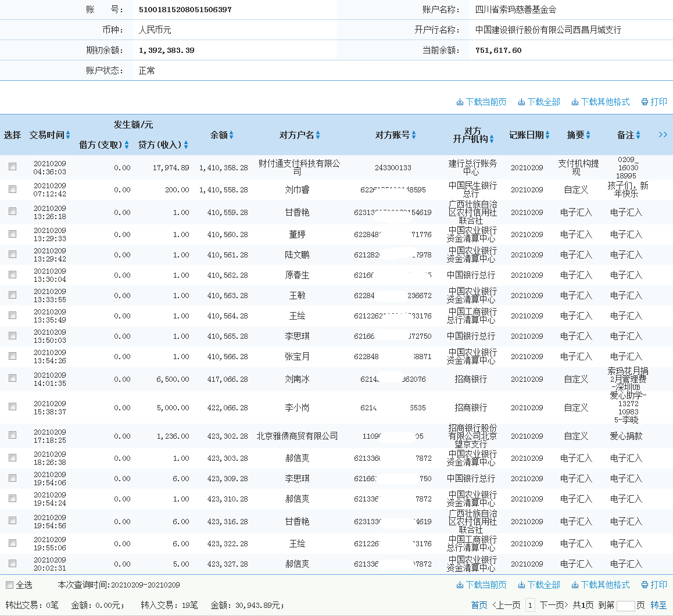Click the 下载全部 download-all icon at top

click(x=522, y=102)
